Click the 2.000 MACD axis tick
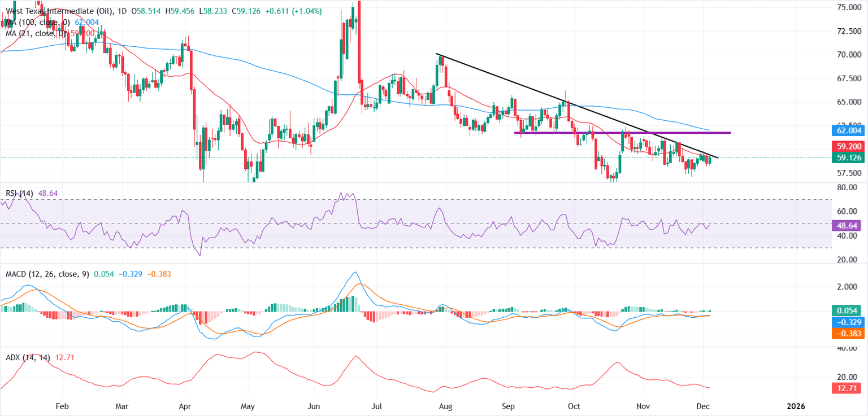868x416 pixels. pos(848,287)
